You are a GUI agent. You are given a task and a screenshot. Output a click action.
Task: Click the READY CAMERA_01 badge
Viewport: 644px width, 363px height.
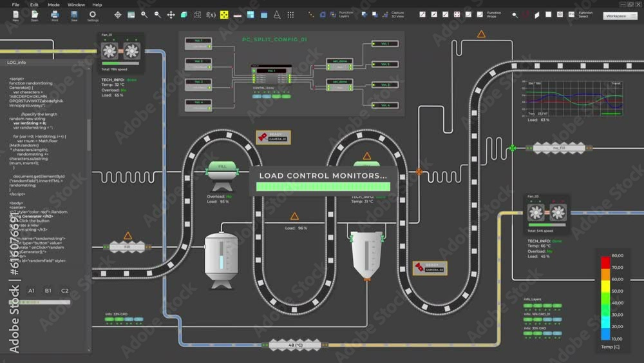point(274,137)
